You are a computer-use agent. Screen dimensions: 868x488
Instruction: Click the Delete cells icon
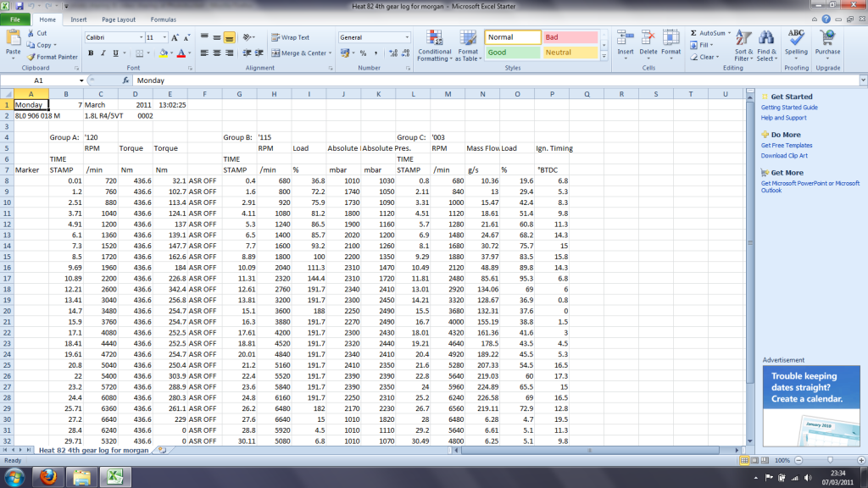(x=648, y=44)
